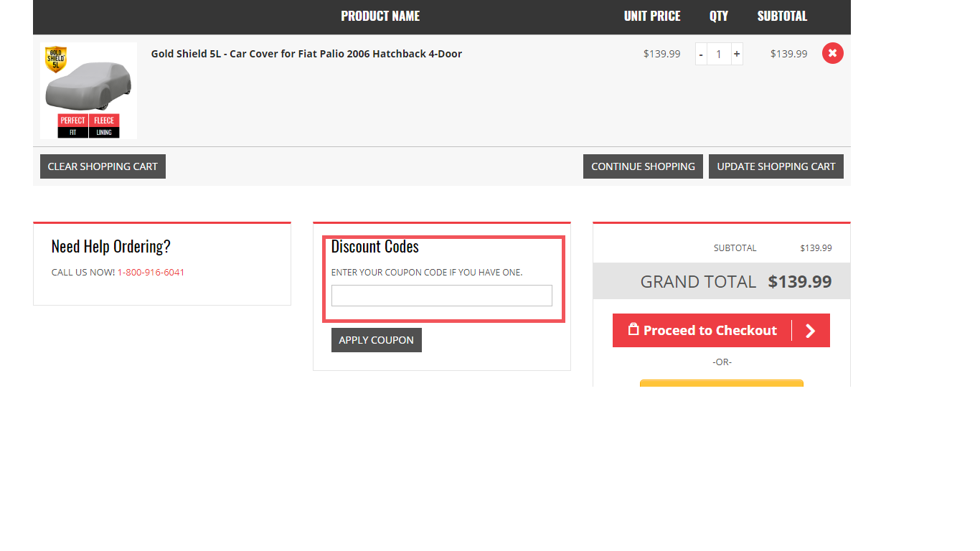Click the shopping bag icon on the checkout button

tap(633, 329)
